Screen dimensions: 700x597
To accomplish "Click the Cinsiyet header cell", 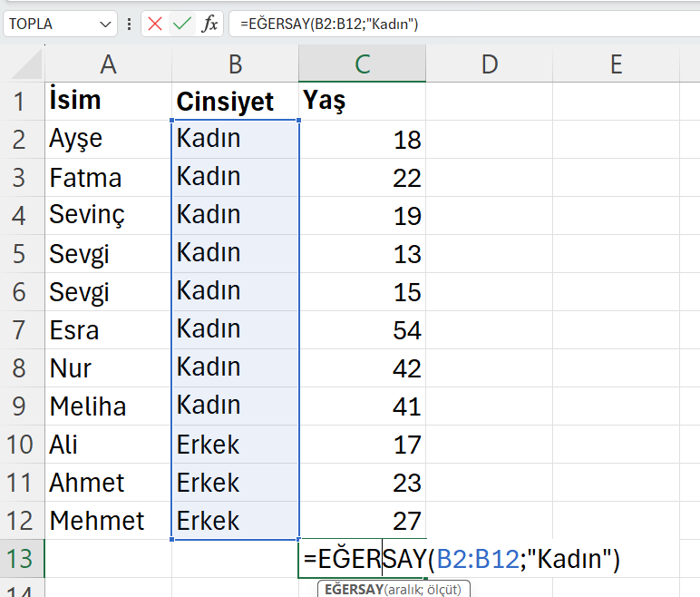I will tap(235, 101).
